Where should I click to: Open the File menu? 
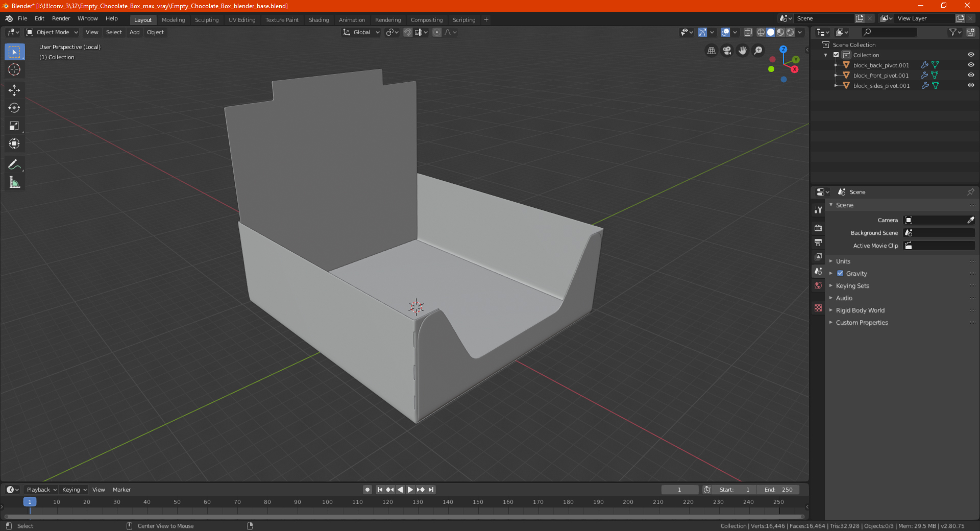click(22, 18)
